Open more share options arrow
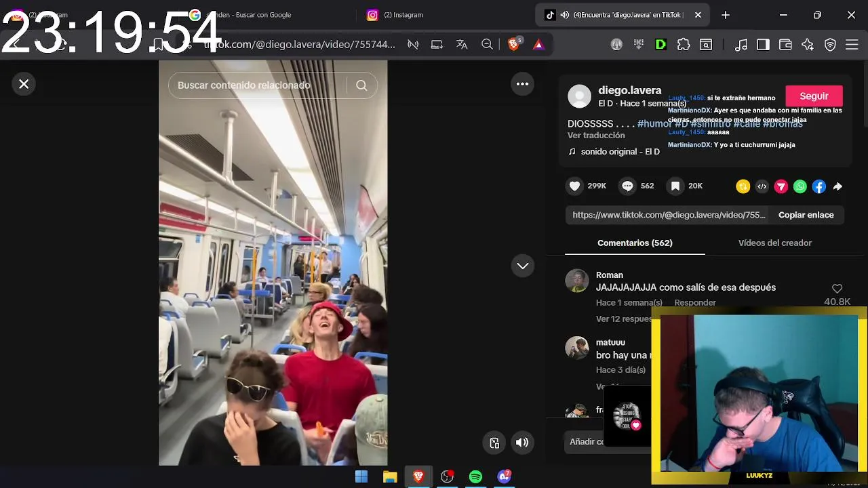The height and width of the screenshot is (488, 868). coord(838,186)
